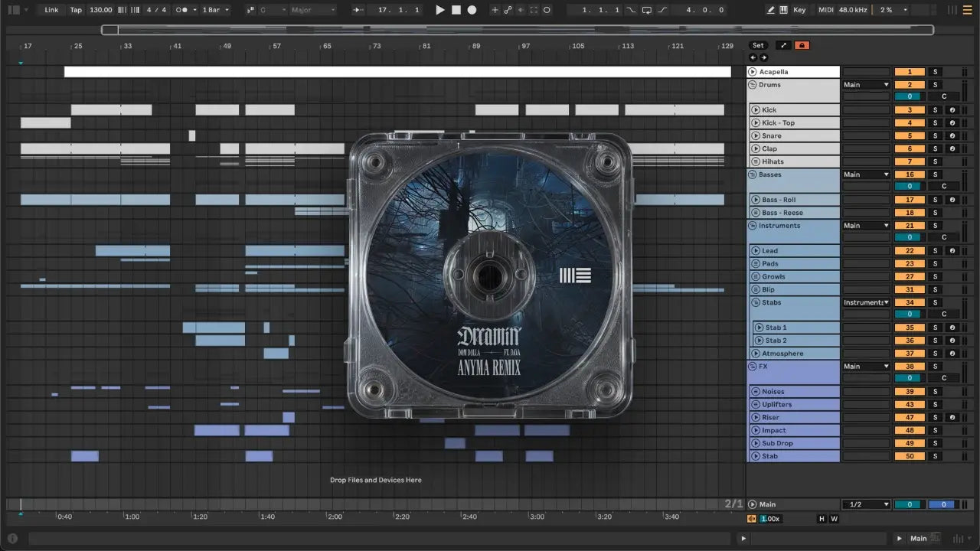Arm the Arrangement Record button
The image size is (980, 551).
(472, 10)
